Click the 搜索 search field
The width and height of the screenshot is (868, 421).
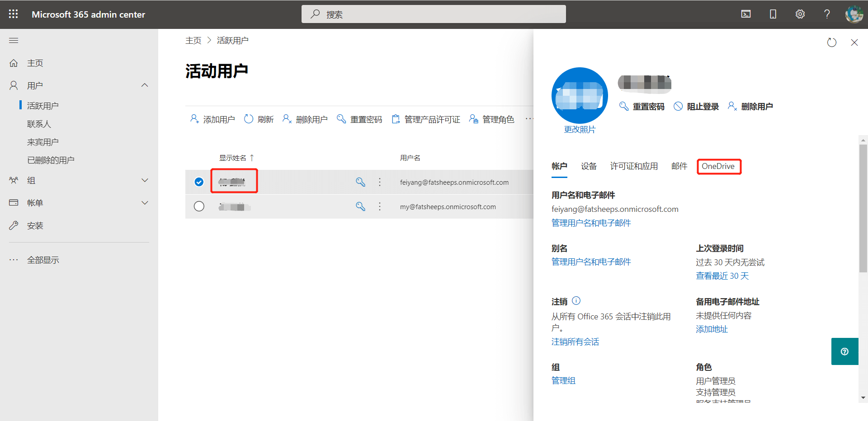(x=434, y=14)
